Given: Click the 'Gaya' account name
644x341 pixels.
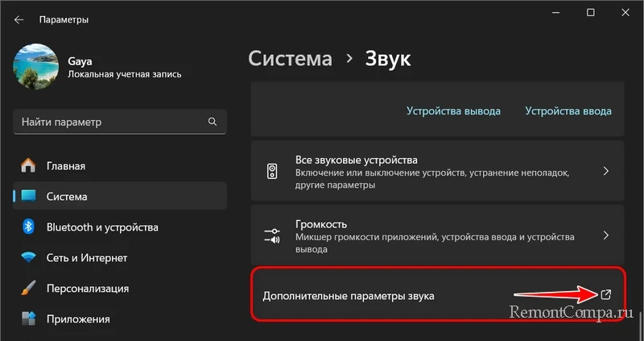Looking at the screenshot, I should click(80, 62).
